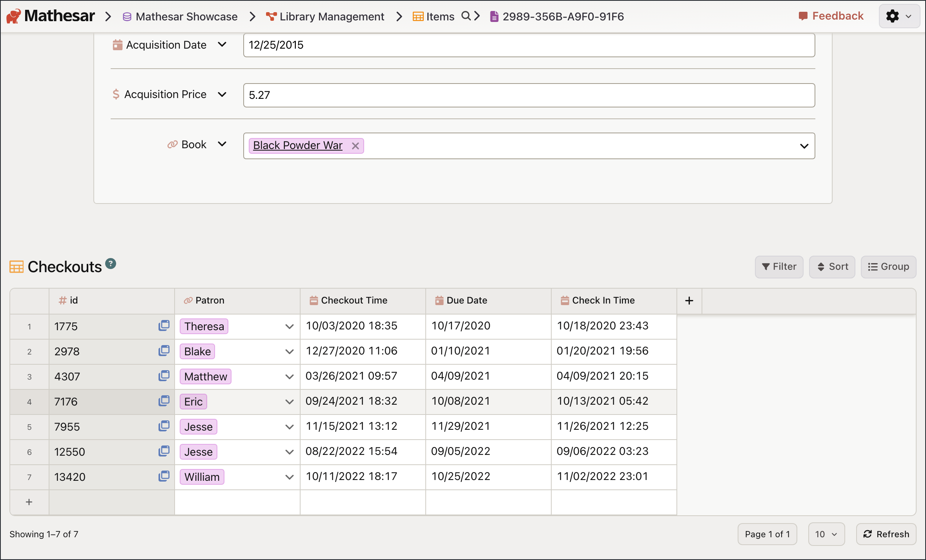
Task: Select the Check In Time column header
Action: pos(614,301)
